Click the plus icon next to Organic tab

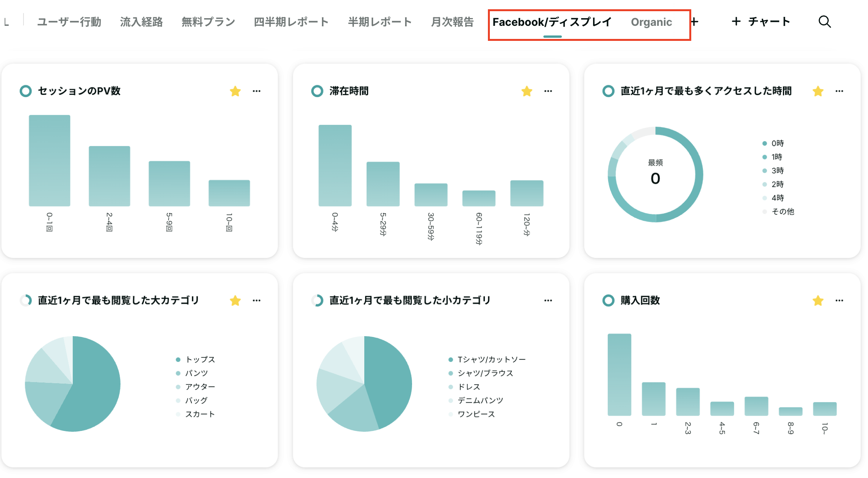[x=695, y=22]
